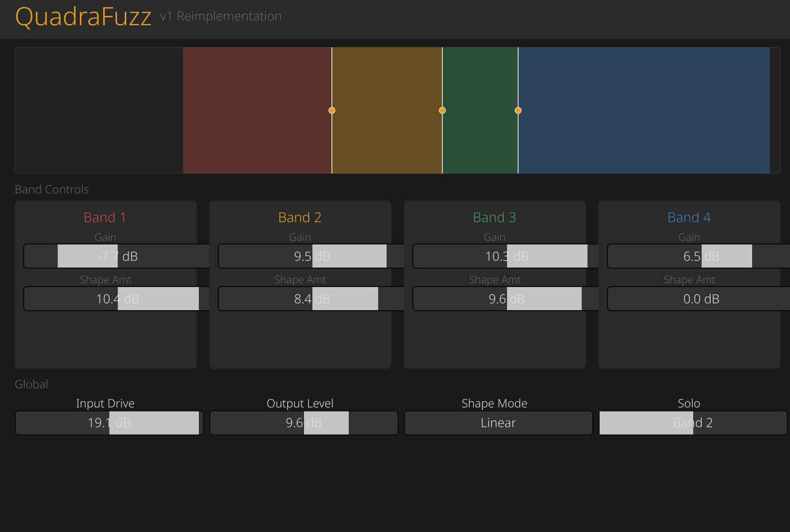The height and width of the screenshot is (532, 790).
Task: Select the crossover handle between green and blue bands
Action: (x=518, y=110)
